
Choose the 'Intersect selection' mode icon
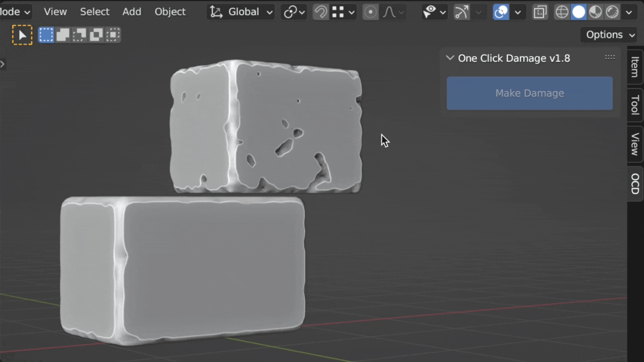113,35
